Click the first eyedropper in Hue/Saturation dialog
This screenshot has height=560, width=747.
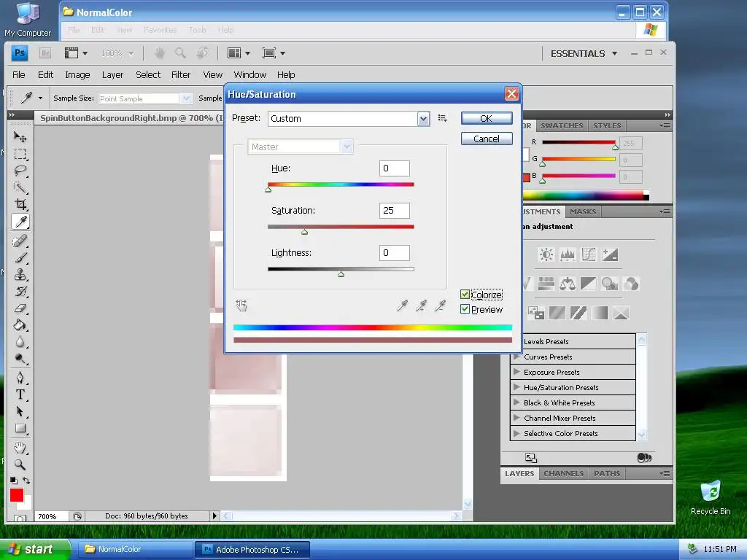(402, 306)
